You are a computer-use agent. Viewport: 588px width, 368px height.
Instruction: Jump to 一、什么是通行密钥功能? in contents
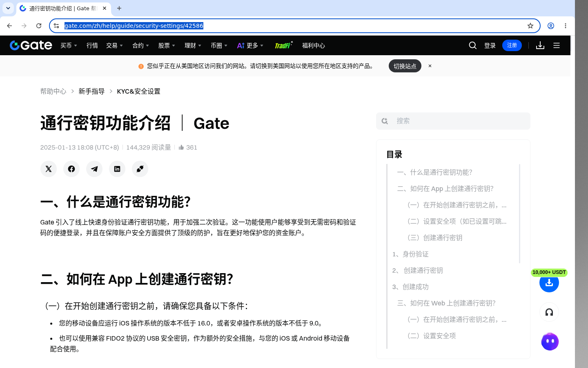(434, 172)
